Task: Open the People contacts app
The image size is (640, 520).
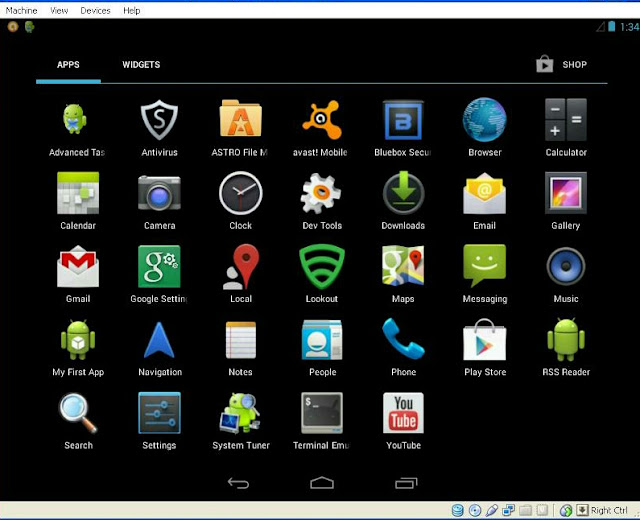Action: [322, 348]
